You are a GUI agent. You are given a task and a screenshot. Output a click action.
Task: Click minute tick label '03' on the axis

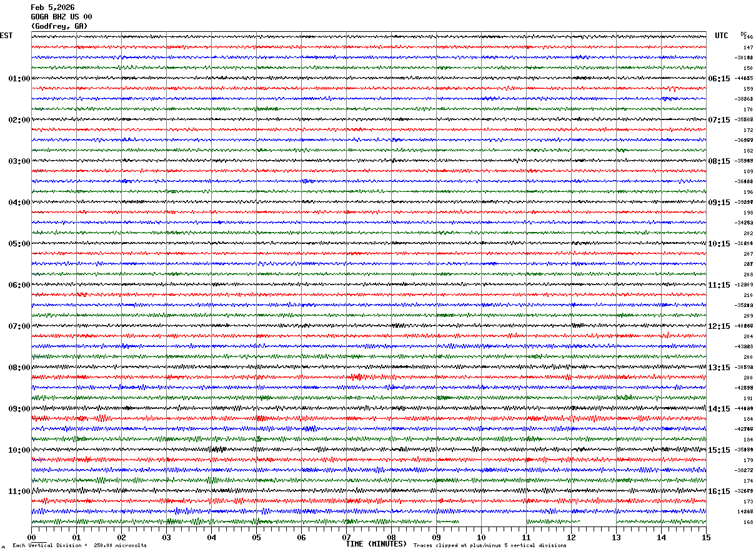click(167, 537)
